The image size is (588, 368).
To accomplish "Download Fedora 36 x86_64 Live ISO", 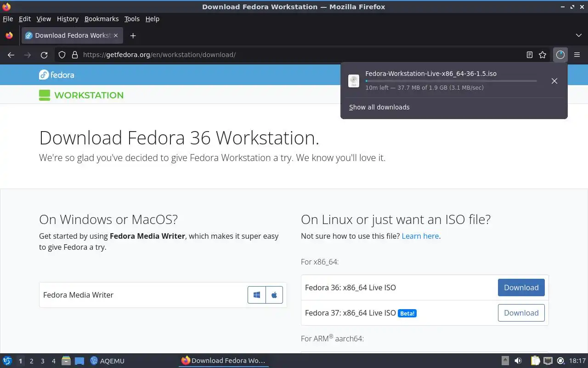I will tap(521, 287).
